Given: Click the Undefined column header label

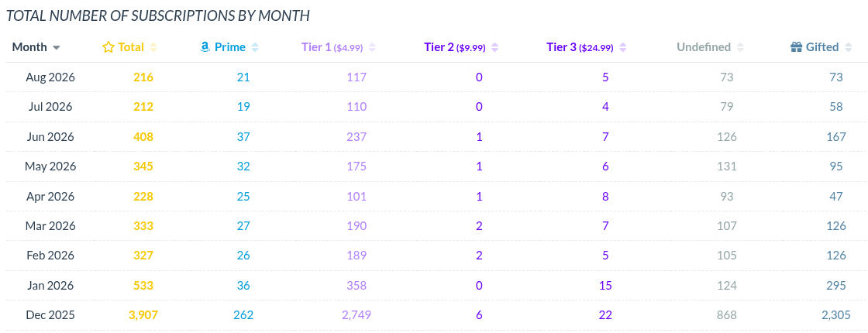Looking at the screenshot, I should 704,47.
